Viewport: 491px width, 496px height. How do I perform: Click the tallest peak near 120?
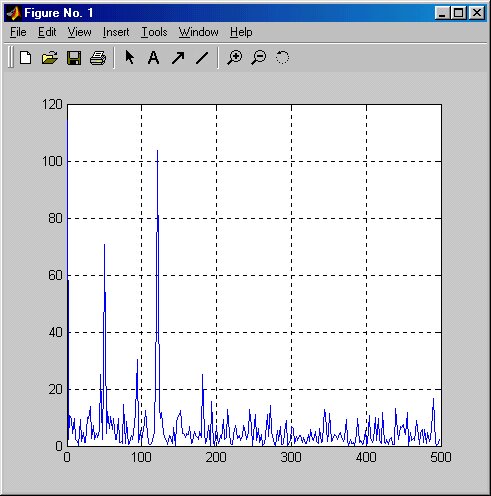tap(157, 151)
